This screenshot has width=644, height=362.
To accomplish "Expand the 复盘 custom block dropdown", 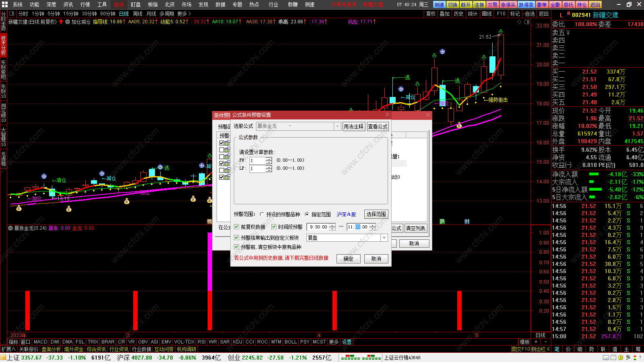I will [384, 238].
